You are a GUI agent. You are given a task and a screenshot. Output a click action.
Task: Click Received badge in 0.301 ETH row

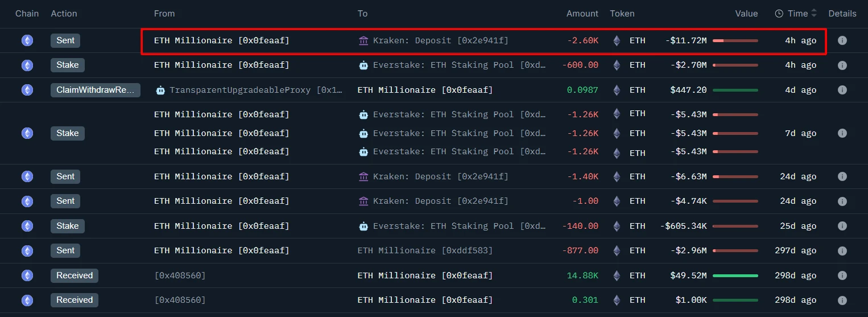[x=75, y=300]
